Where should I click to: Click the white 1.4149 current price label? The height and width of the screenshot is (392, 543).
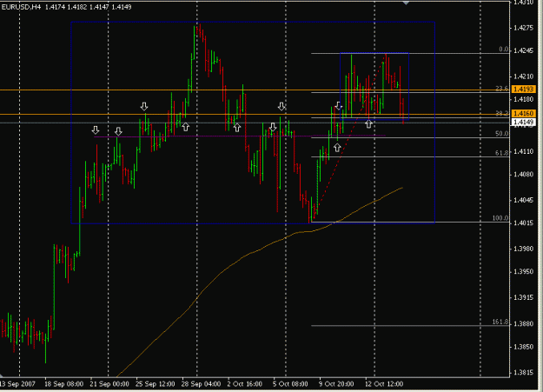[x=523, y=122]
